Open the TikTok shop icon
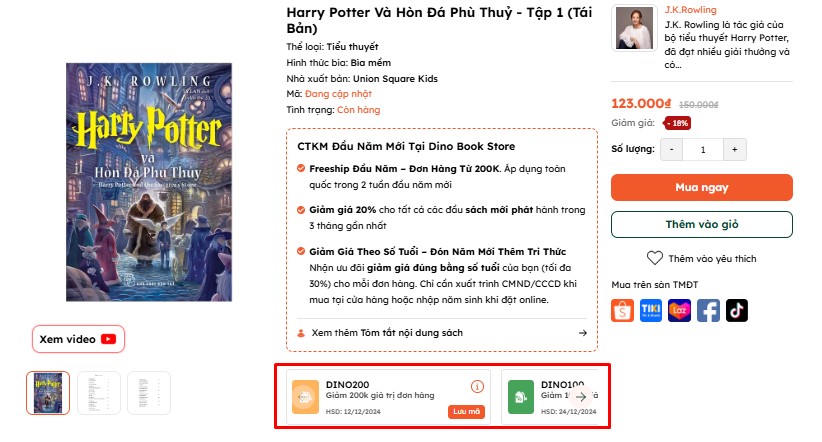 coord(737,311)
